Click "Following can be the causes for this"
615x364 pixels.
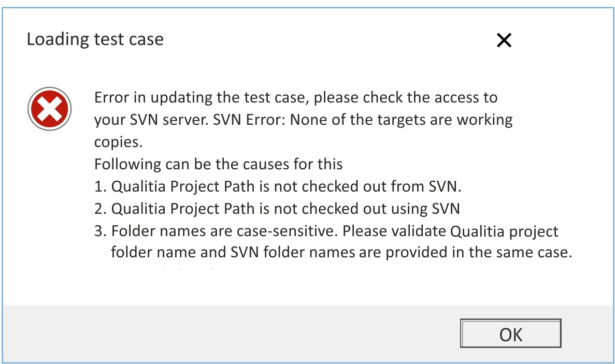pos(218,164)
